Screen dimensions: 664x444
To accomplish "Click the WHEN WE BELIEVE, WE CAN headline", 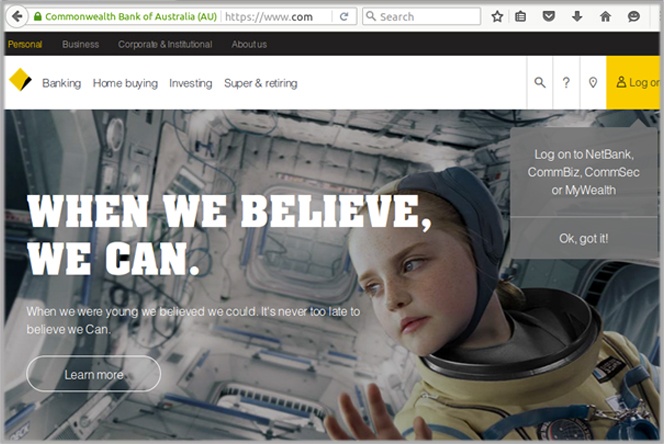I will click(x=229, y=234).
